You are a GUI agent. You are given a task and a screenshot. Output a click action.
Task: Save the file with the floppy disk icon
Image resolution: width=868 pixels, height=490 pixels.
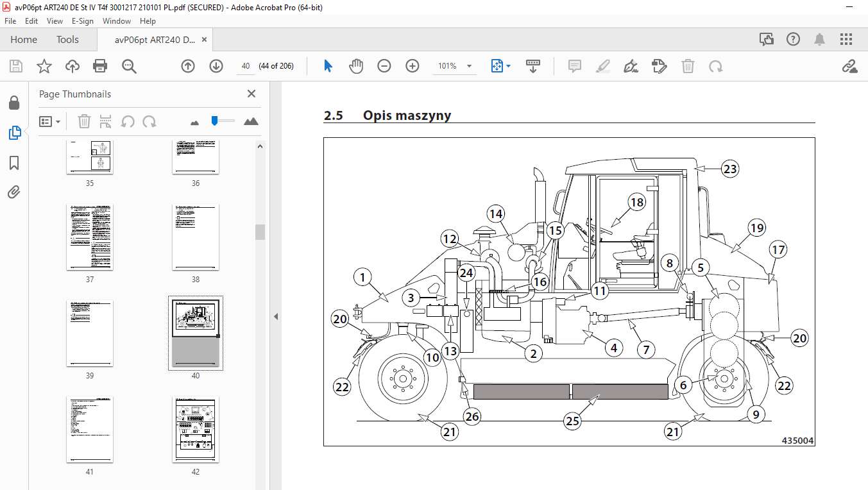pos(16,66)
